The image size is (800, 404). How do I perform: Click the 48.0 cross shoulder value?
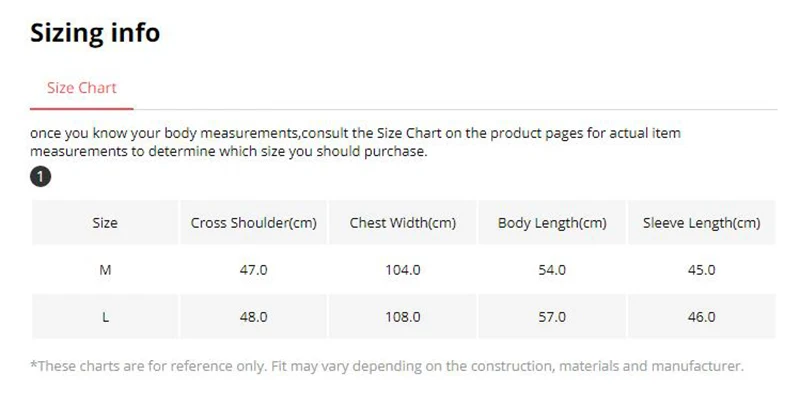point(253,317)
